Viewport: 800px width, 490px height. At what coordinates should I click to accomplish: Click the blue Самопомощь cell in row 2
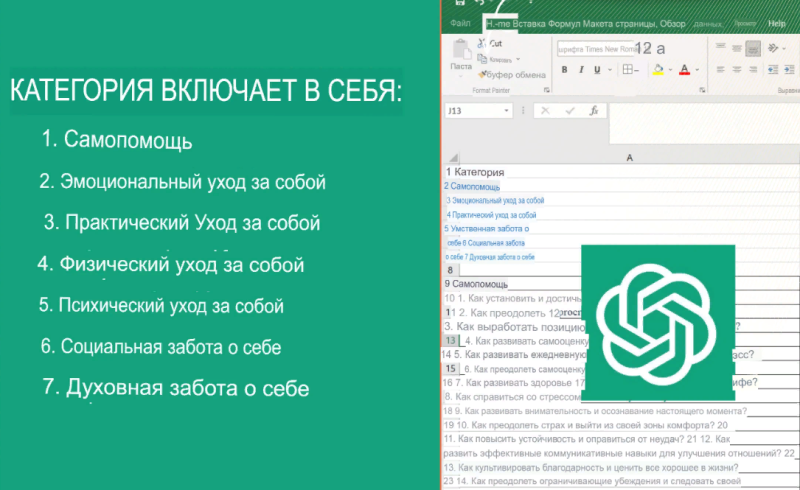[x=475, y=186]
